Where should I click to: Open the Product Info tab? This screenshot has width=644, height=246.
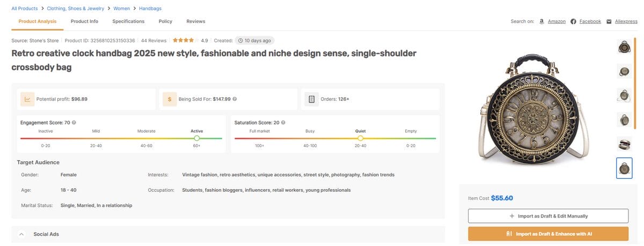pyautogui.click(x=84, y=21)
